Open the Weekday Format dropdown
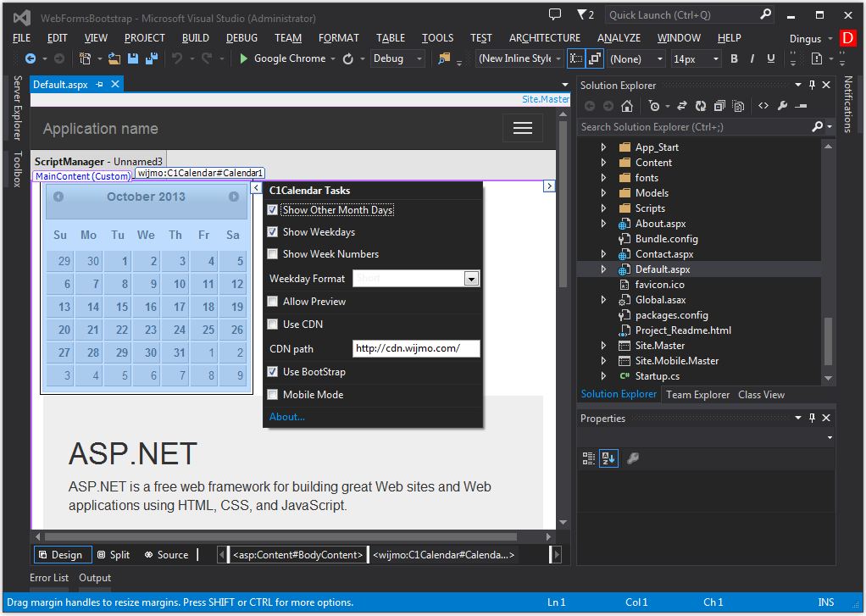The width and height of the screenshot is (866, 616). (x=471, y=279)
